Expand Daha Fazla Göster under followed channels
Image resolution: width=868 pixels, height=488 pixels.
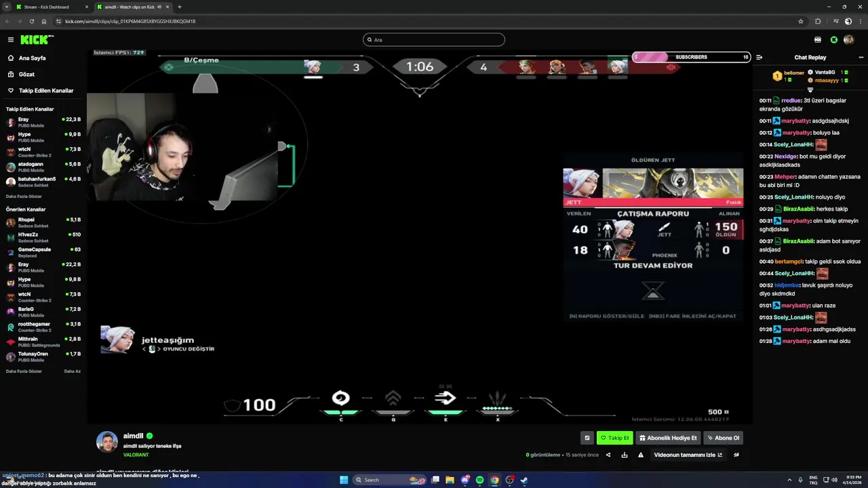(x=24, y=197)
